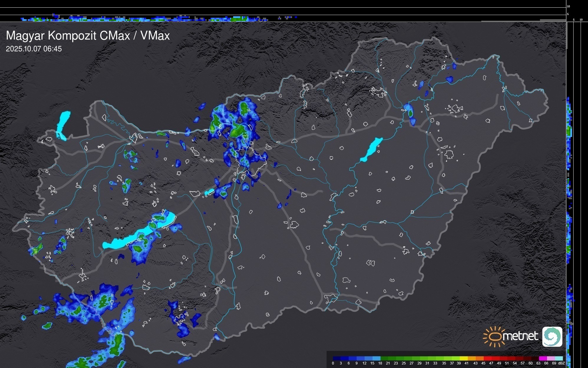Pick the yellow 39 dBZ legend swatch
This screenshot has width=588, height=368.
pos(464,358)
